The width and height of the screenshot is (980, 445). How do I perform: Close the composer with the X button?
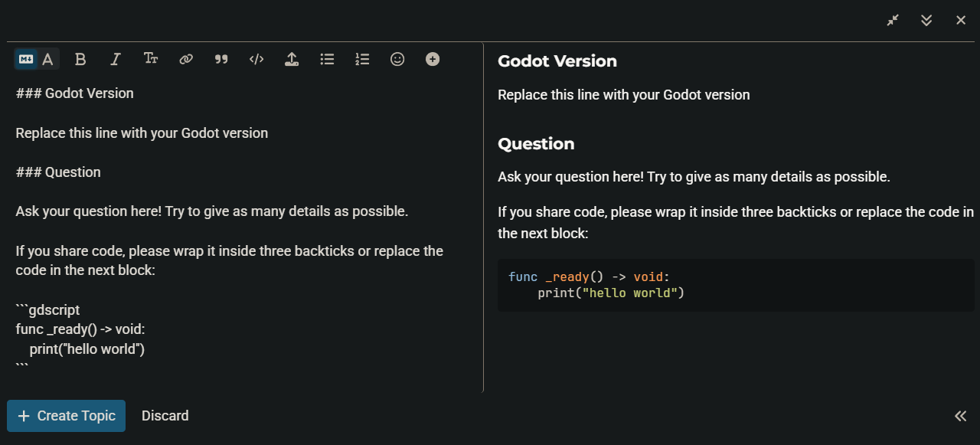pyautogui.click(x=961, y=21)
